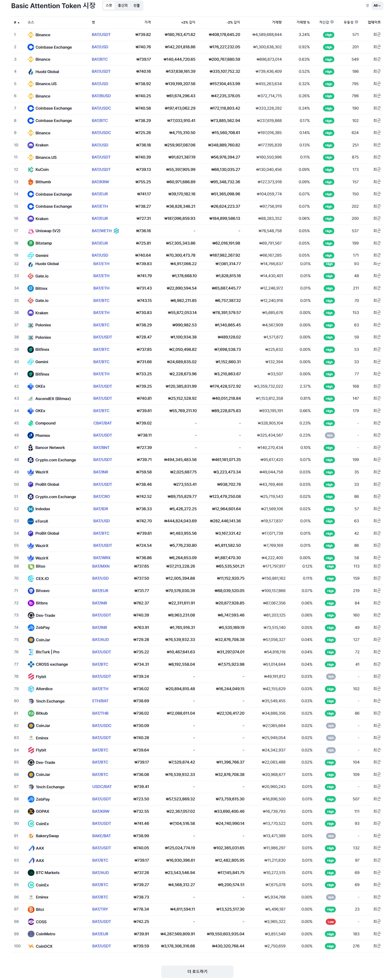Click the Coinbase Exchange logo in the BAT/USDC row
The width and height of the screenshot is (388, 980).
pos(30,108)
